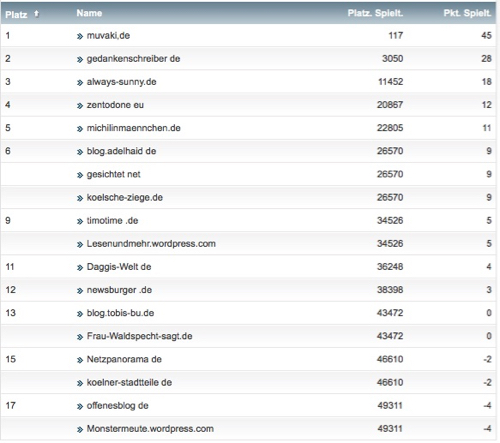Image resolution: width=500 pixels, height=443 pixels.
Task: Select Platz number 9 in timotime row
Action: point(8,221)
